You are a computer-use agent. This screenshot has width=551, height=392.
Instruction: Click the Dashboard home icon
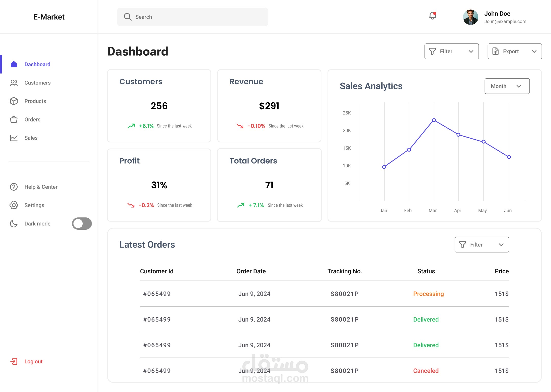14,64
